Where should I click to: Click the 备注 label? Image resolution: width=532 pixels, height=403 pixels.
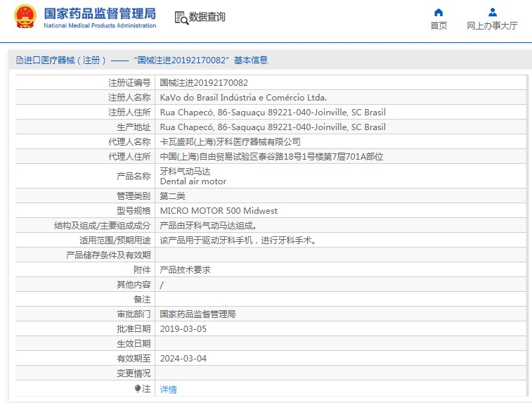click(x=142, y=300)
